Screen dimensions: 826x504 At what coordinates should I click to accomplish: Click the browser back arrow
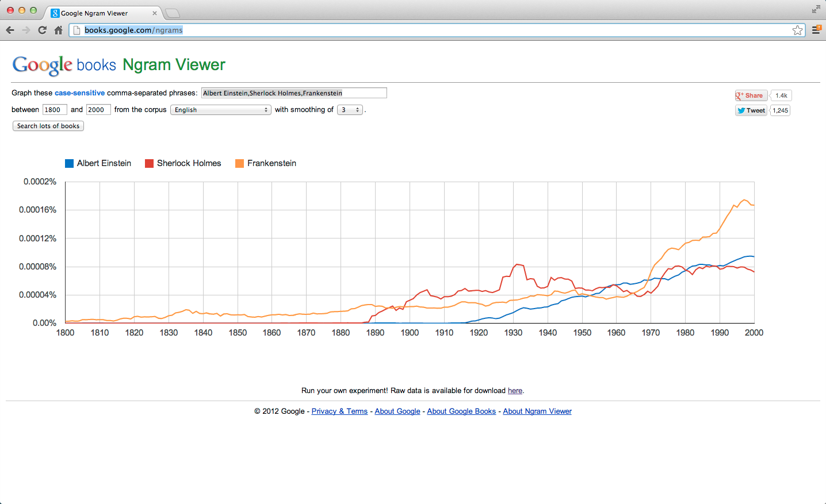pos(10,30)
